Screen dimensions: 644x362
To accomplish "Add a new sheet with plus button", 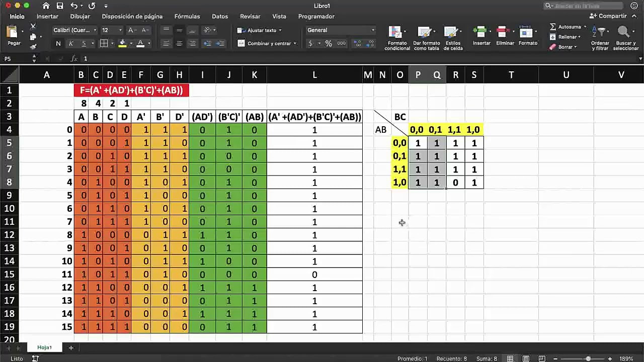I will 71,347.
